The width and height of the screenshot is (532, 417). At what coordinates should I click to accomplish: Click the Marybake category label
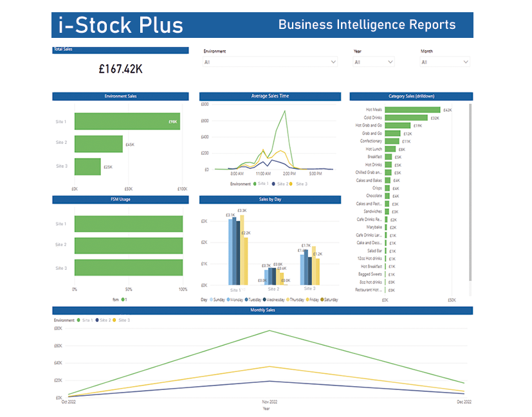(x=374, y=227)
